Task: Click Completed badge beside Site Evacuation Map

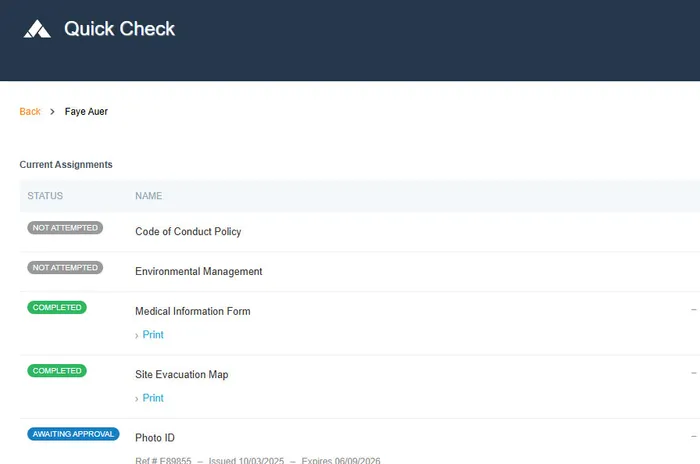Action: (57, 371)
